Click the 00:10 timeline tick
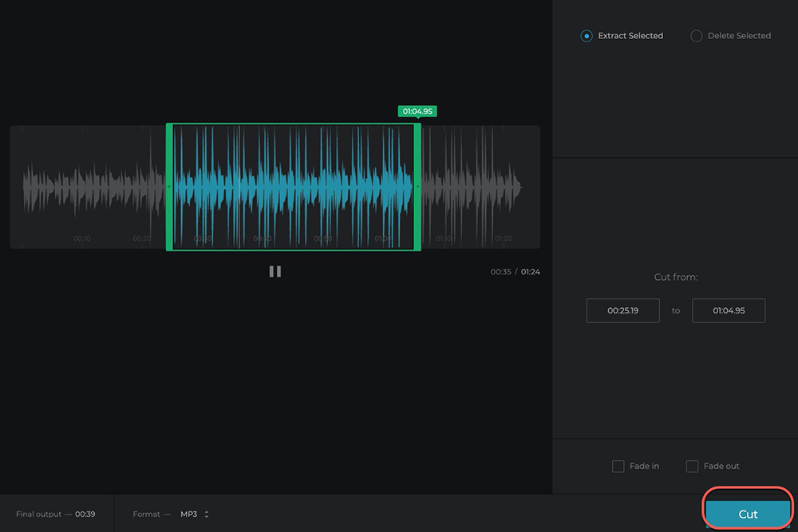The width and height of the screenshot is (798, 532). (82, 238)
